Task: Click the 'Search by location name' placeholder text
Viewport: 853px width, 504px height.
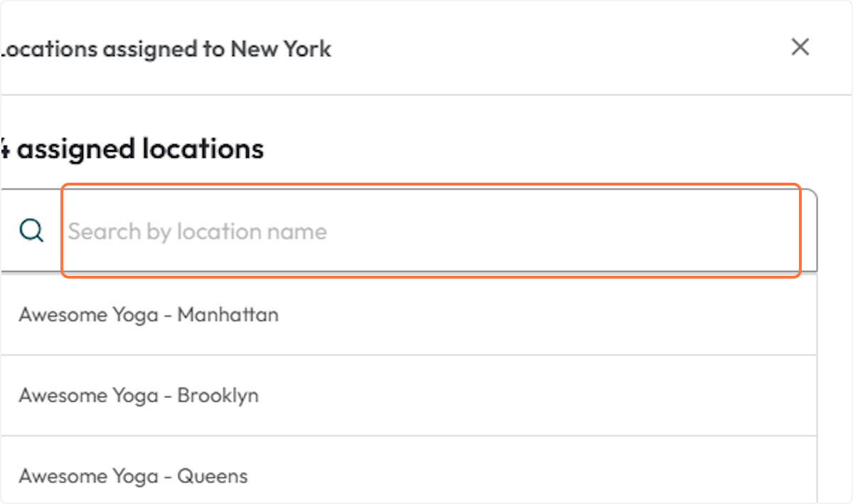Action: click(x=198, y=232)
